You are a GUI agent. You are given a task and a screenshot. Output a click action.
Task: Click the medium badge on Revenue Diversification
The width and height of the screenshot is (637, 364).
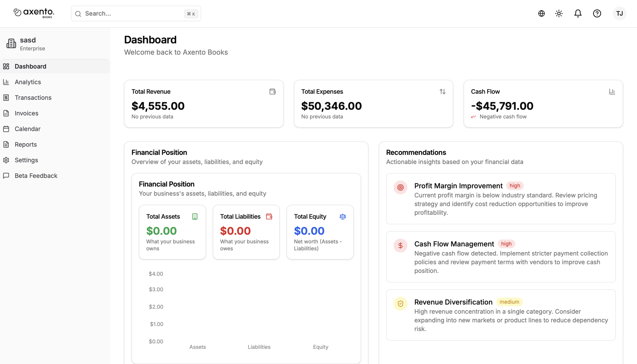click(509, 302)
